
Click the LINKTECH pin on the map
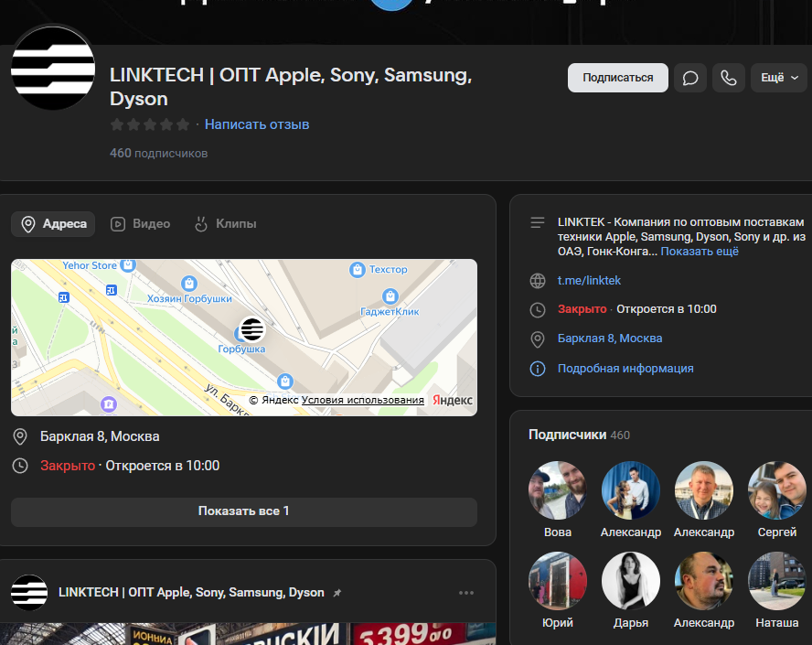[252, 329]
